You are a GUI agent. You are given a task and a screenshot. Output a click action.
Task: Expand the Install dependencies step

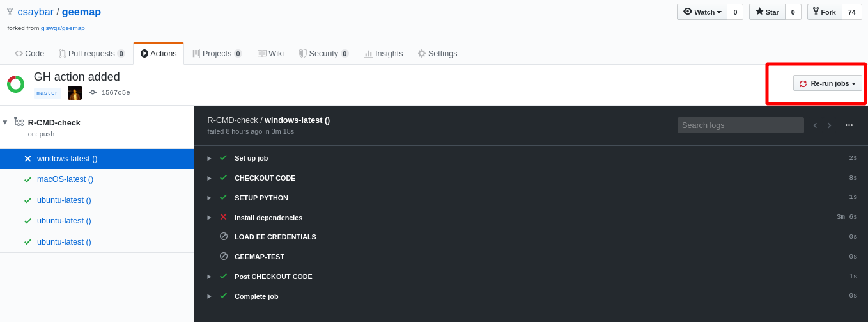(209, 218)
